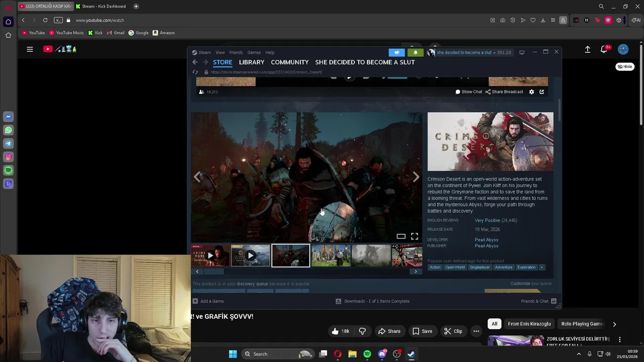Open WhatsApp in Opera sidebar
Screen dimensions: 644x362
tap(8, 130)
